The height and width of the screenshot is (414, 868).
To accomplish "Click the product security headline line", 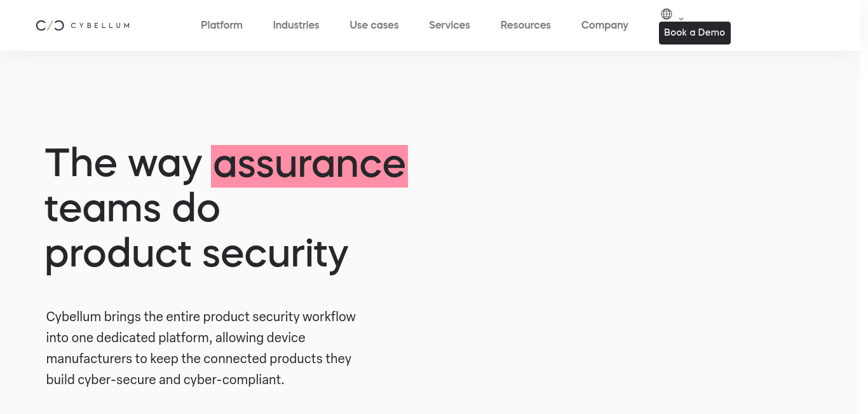I will (x=196, y=254).
